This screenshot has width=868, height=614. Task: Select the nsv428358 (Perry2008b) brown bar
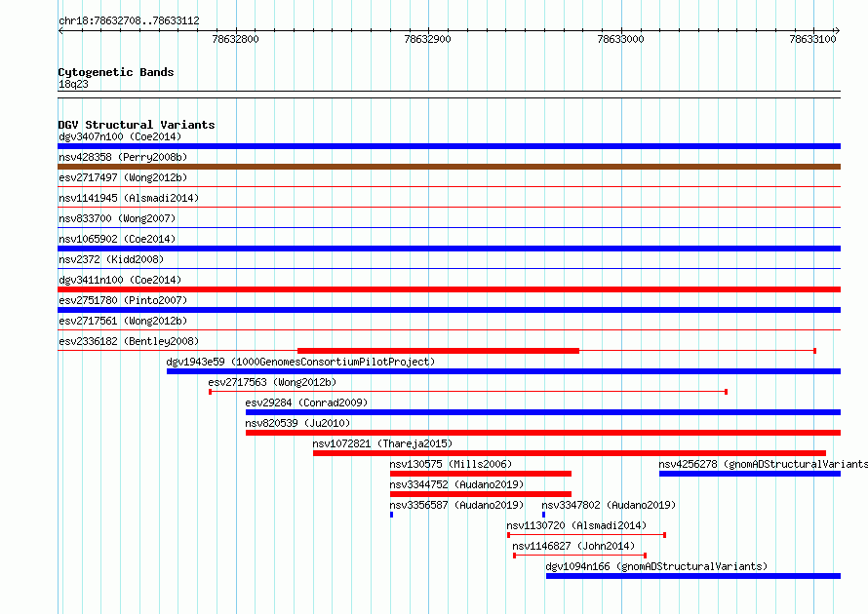coord(449,167)
